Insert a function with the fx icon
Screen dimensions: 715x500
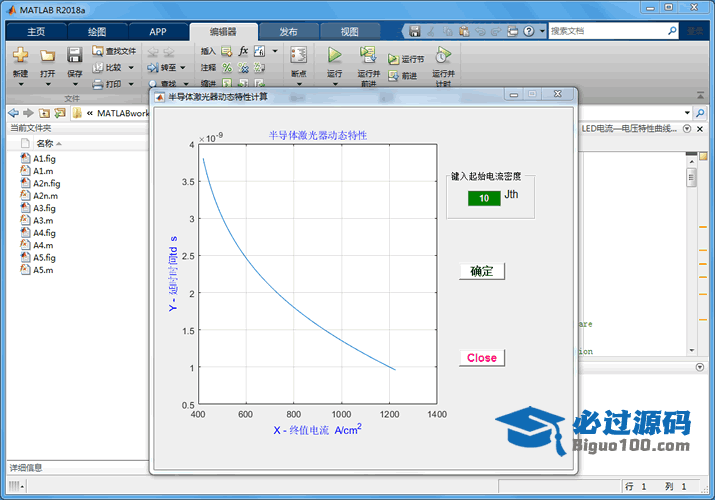[x=243, y=51]
